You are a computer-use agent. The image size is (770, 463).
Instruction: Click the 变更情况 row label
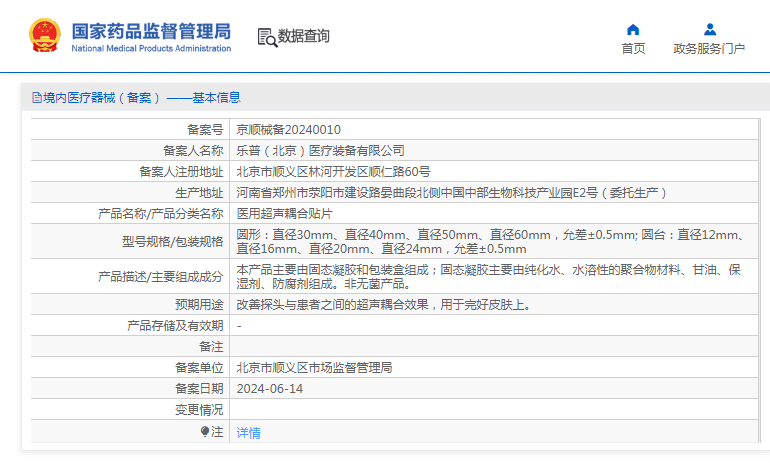199,410
